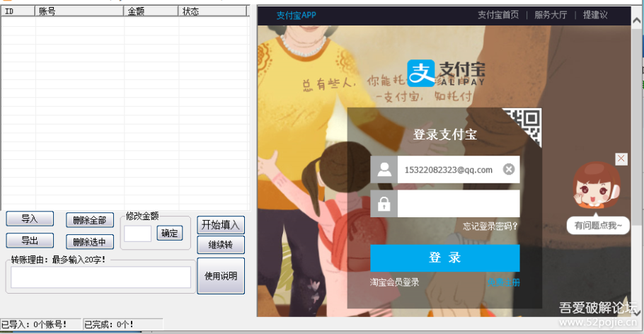The image size is (644, 334).
Task: Click the 有问题点我~ help bubble
Action: [x=598, y=226]
